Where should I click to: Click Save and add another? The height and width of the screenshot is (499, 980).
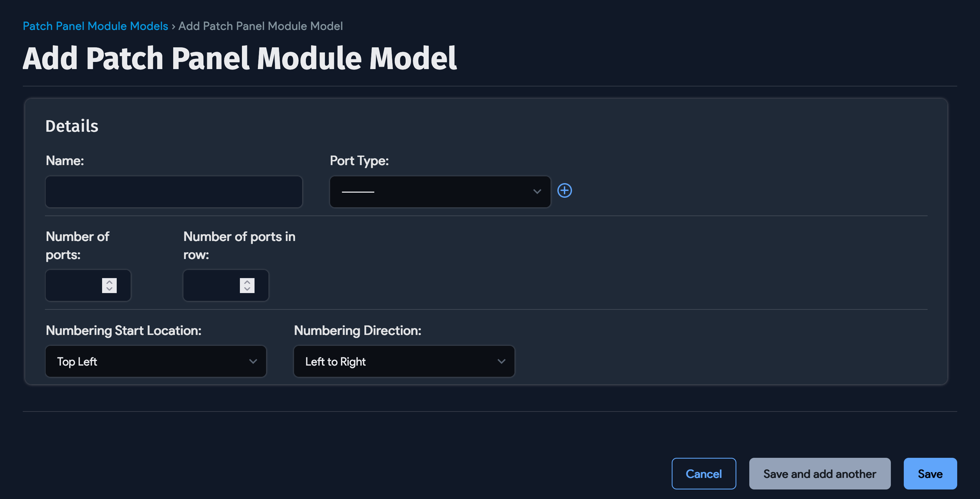pos(819,473)
